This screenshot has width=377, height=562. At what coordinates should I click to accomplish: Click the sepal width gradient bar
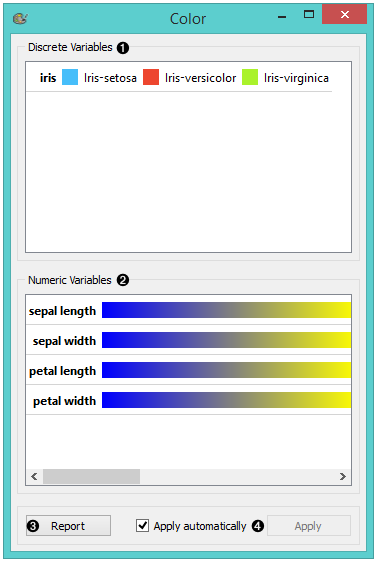tap(226, 340)
